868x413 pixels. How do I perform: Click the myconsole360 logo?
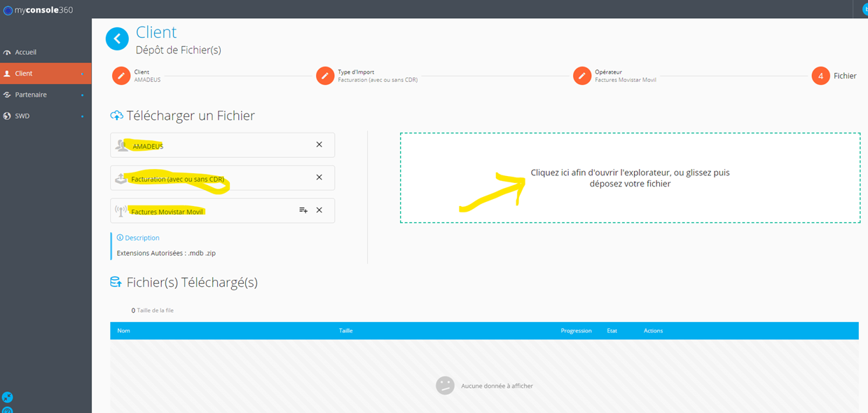coord(38,10)
